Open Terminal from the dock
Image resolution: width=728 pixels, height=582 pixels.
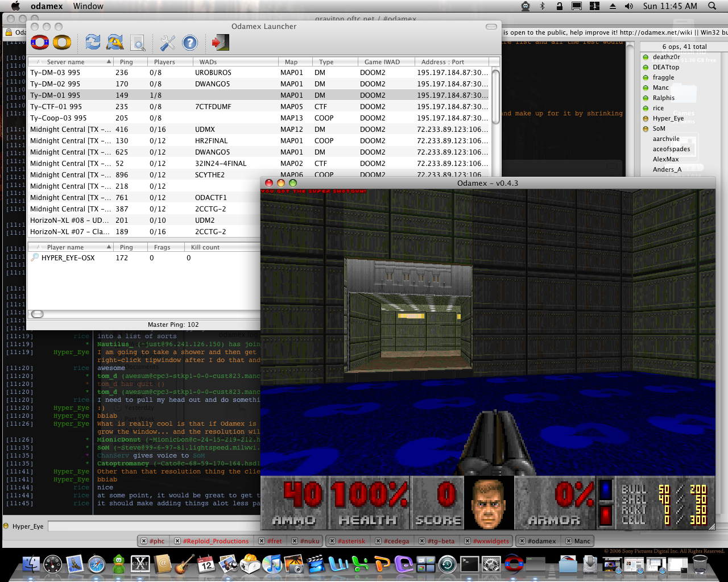[470, 564]
